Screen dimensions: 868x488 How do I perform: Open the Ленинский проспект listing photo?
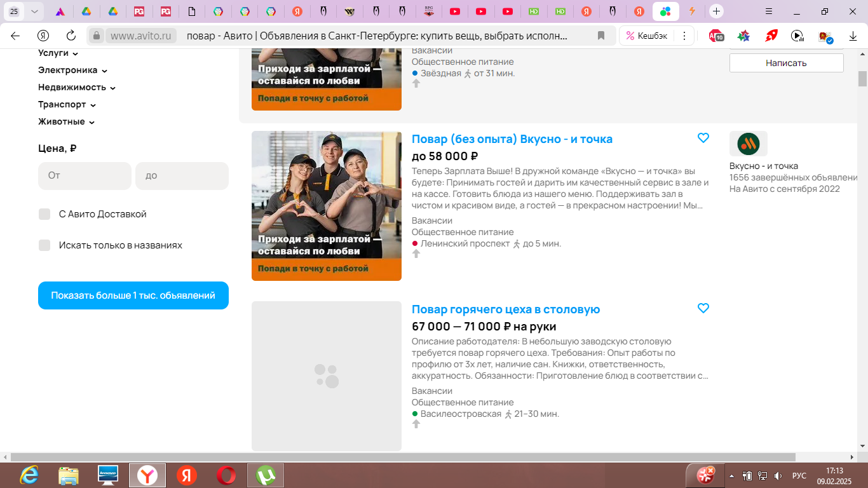click(x=327, y=206)
